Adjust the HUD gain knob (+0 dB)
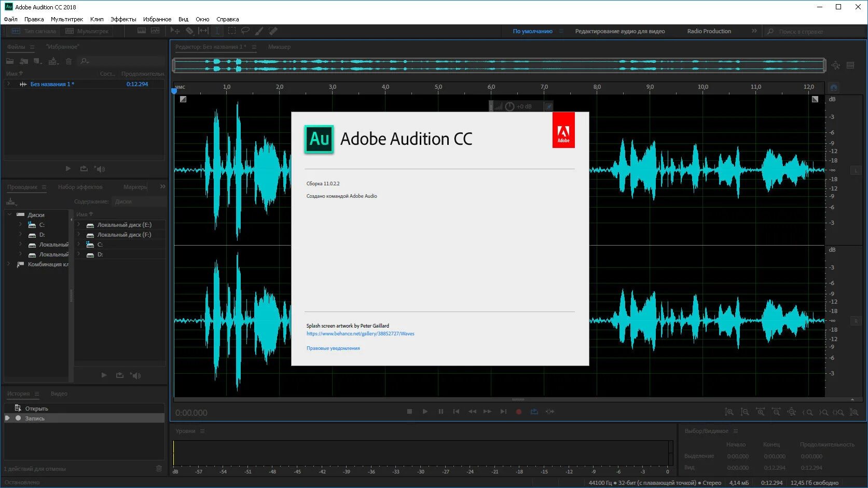The image size is (868, 488). pos(509,106)
